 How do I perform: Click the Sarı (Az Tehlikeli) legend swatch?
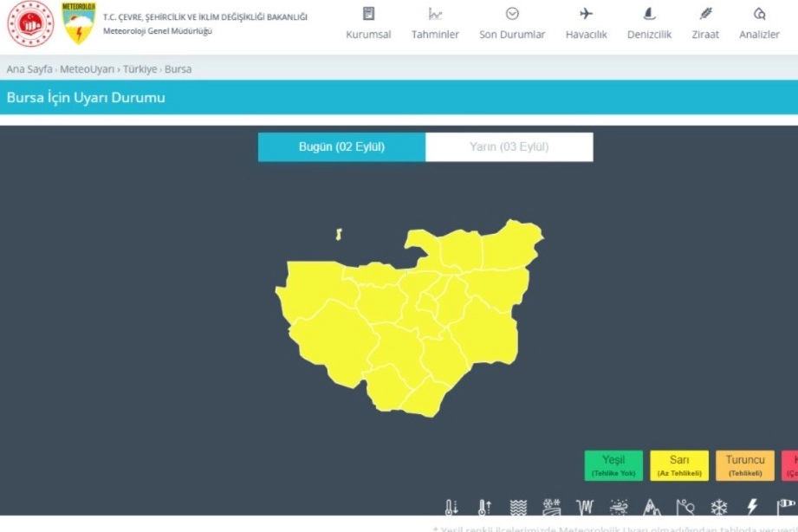point(678,465)
